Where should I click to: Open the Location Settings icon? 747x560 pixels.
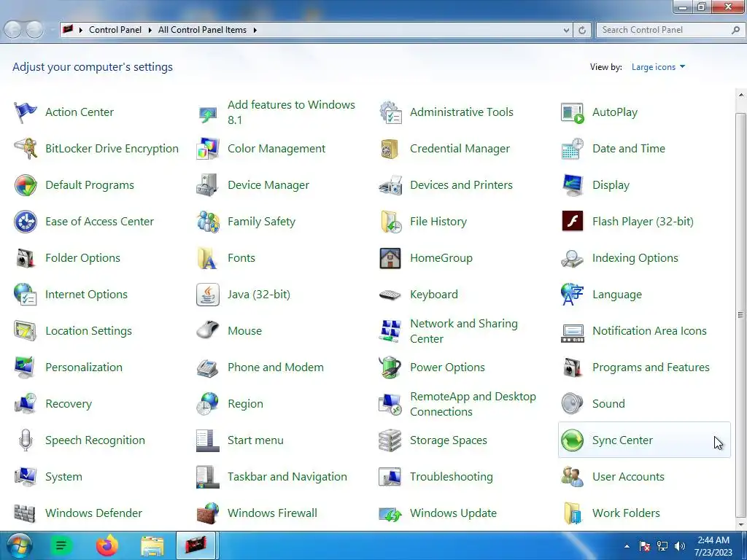(26, 331)
